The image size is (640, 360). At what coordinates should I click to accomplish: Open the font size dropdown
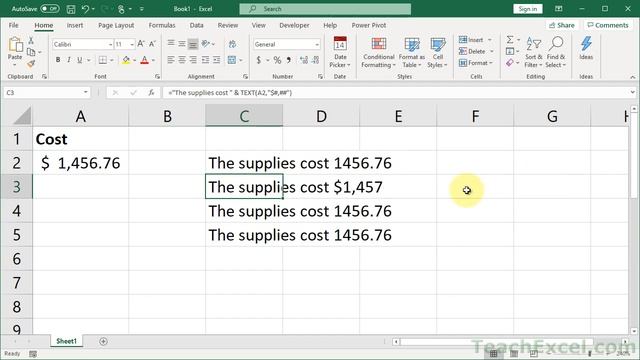click(132, 44)
